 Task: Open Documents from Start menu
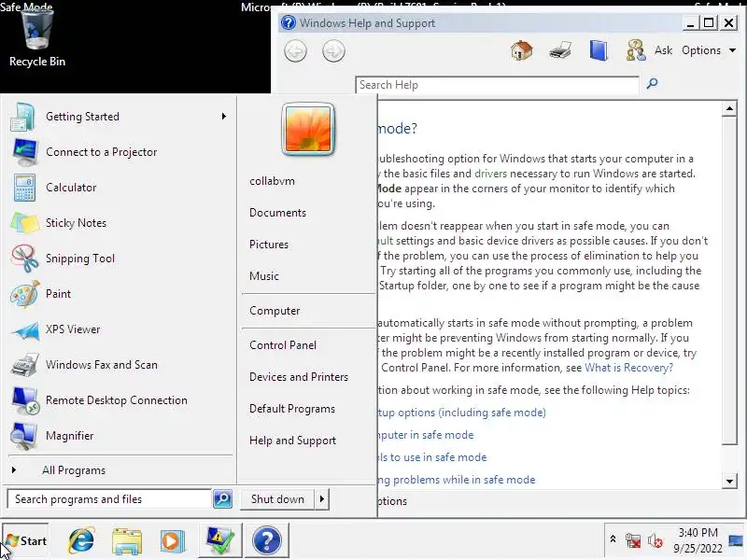277,213
